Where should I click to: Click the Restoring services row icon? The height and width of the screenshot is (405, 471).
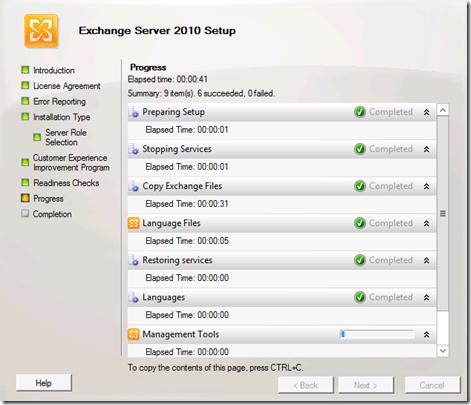click(x=133, y=260)
